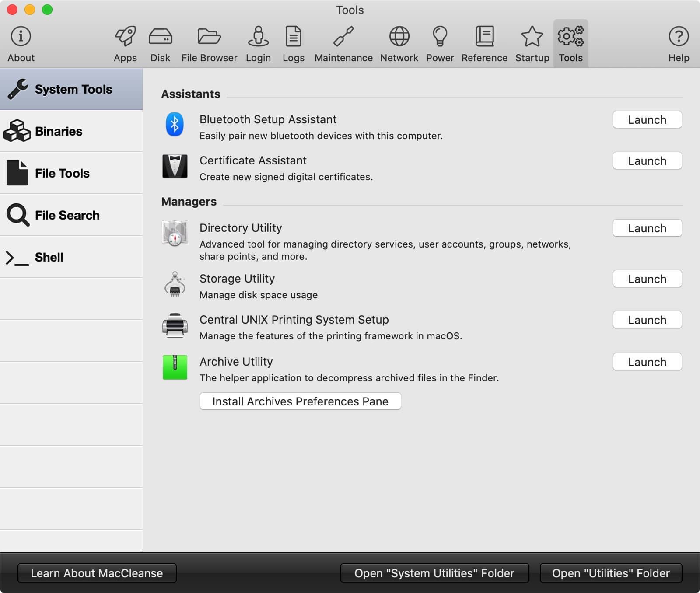Launch Directory Utility
Image resolution: width=700 pixels, height=593 pixels.
click(x=647, y=228)
